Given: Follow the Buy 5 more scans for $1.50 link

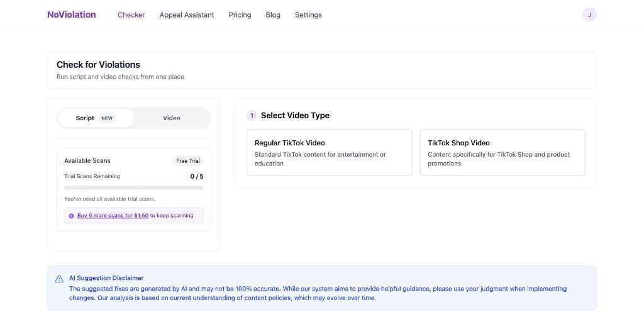Looking at the screenshot, I should tap(113, 216).
